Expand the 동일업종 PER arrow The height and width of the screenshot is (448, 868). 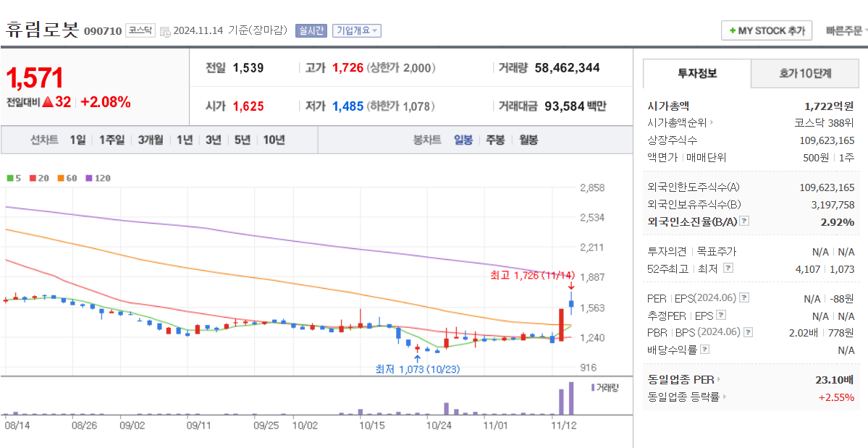tap(719, 379)
